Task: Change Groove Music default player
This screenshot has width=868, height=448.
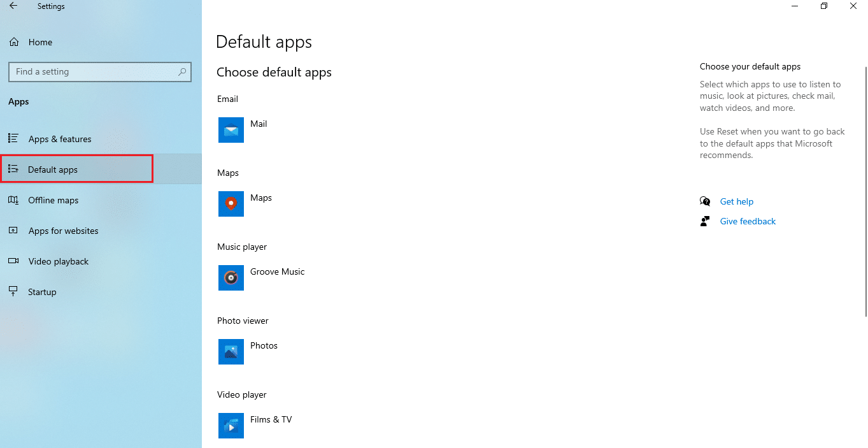Action: click(277, 271)
